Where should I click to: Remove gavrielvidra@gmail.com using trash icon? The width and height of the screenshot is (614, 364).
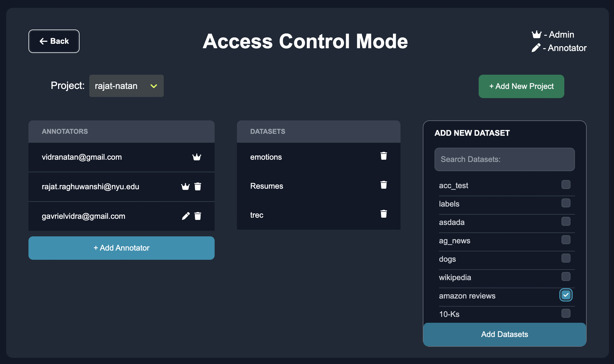[x=198, y=216]
